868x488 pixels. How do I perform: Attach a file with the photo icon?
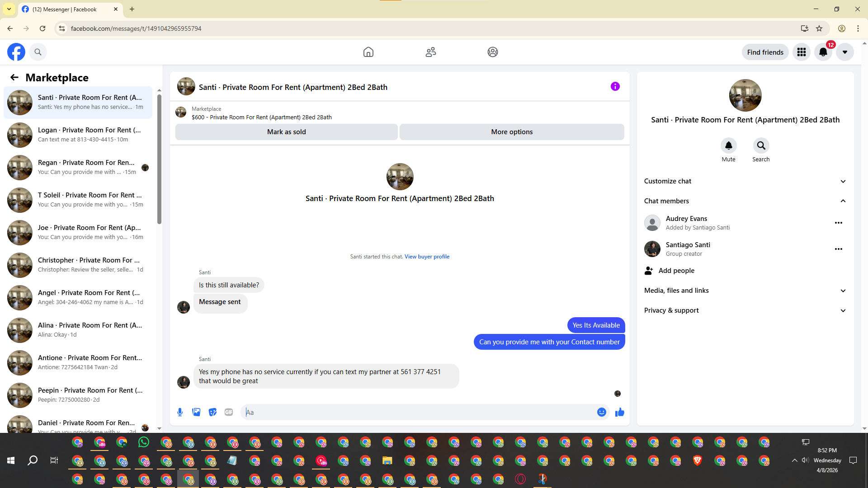(196, 412)
